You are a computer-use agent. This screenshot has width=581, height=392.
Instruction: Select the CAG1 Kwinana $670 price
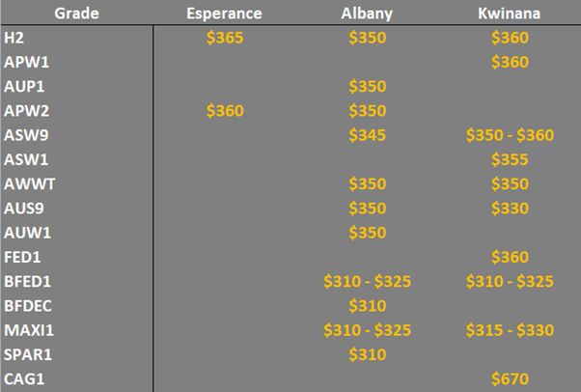point(510,379)
